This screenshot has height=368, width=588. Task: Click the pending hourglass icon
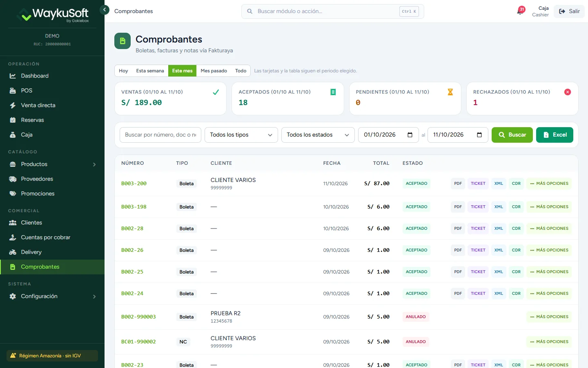[450, 92]
